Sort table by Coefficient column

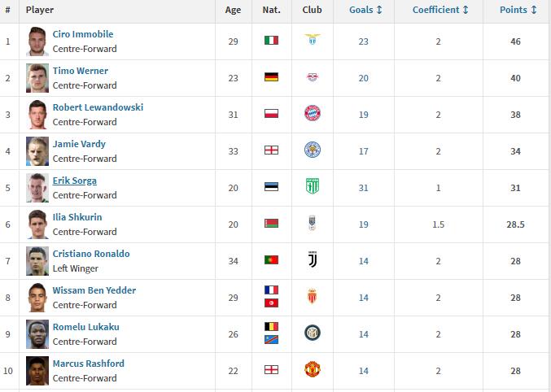(440, 10)
